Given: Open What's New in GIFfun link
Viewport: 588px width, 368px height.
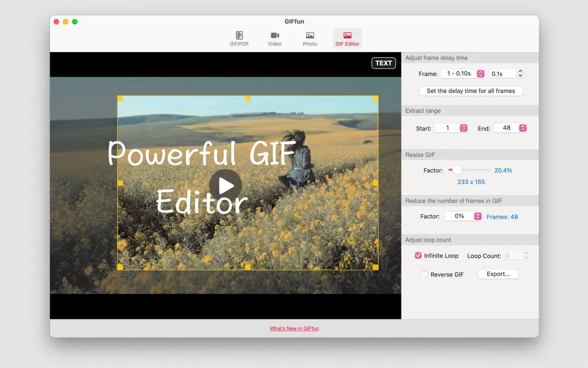Looking at the screenshot, I should pyautogui.click(x=294, y=329).
